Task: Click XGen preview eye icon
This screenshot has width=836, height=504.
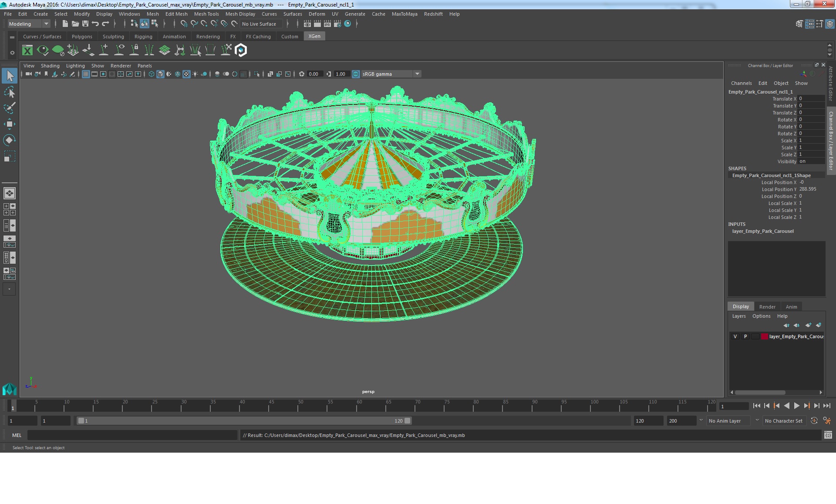Action: tap(43, 50)
